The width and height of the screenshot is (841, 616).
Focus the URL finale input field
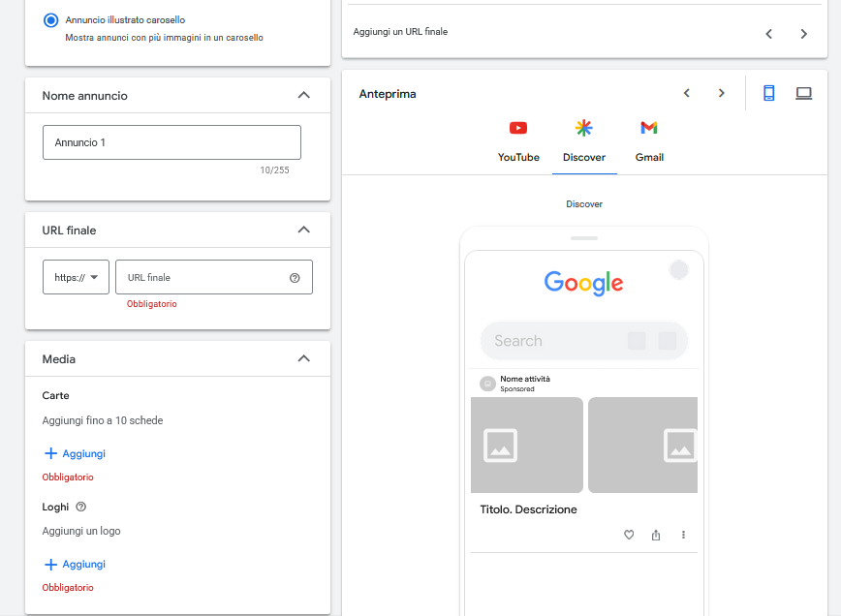coord(213,277)
